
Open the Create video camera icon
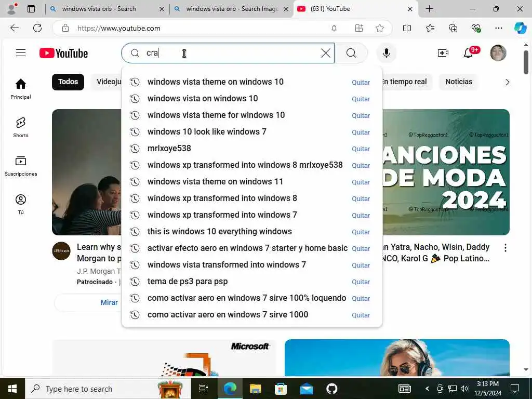click(x=443, y=53)
